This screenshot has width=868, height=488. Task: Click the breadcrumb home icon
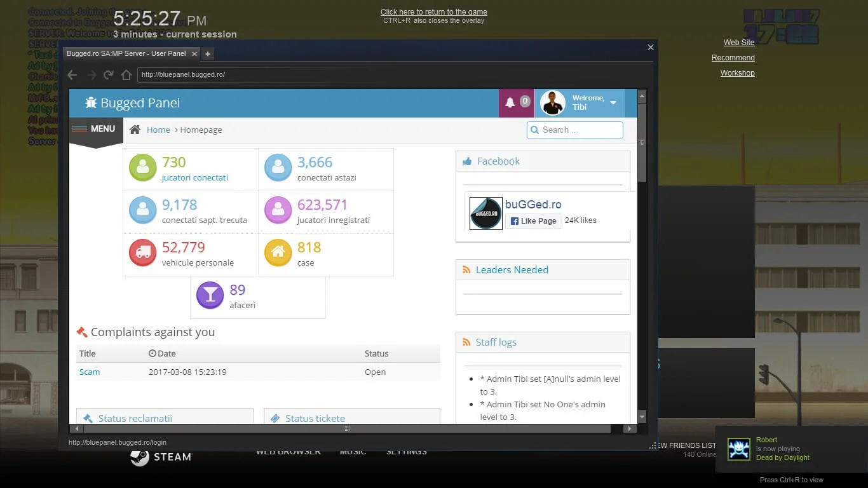[135, 130]
